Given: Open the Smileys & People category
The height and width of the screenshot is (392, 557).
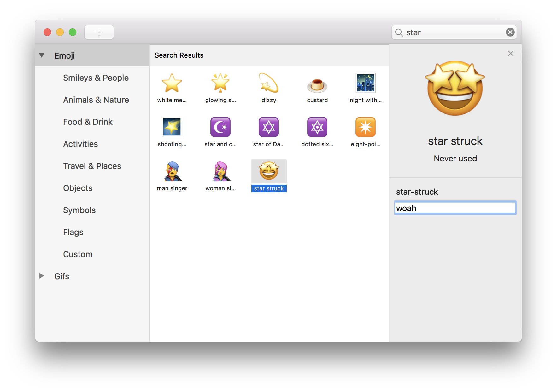Looking at the screenshot, I should point(96,78).
